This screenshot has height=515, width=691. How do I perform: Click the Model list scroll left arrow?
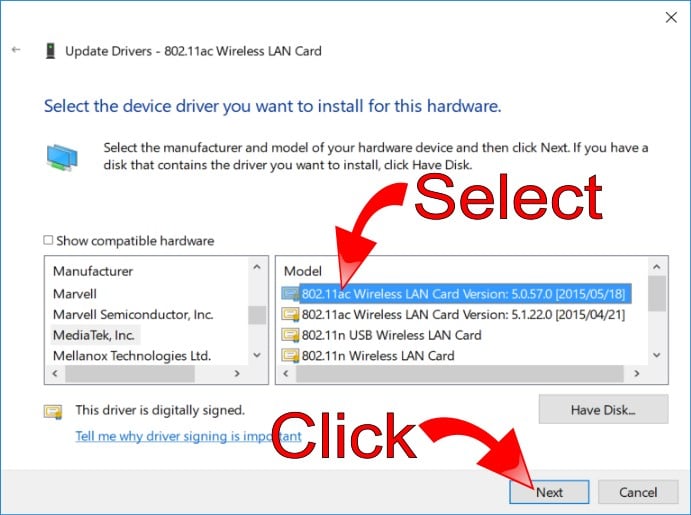pyautogui.click(x=286, y=374)
